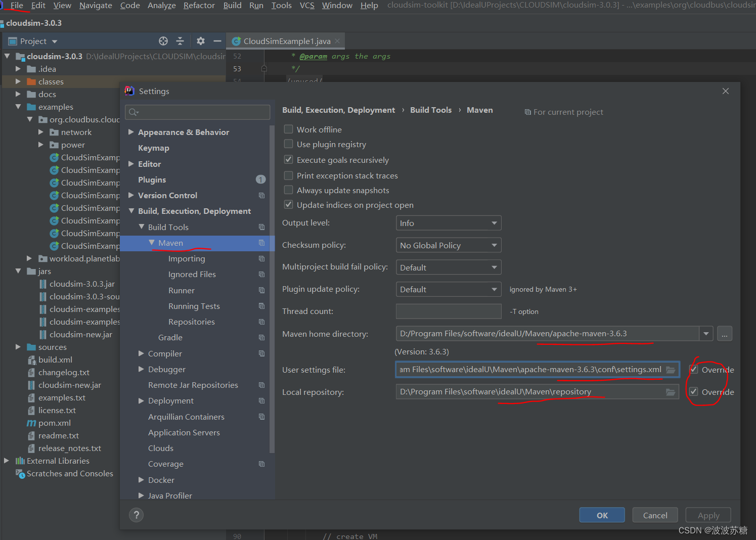This screenshot has height=540, width=756.
Task: Hide the Project panel with minus icon
Action: (x=217, y=41)
